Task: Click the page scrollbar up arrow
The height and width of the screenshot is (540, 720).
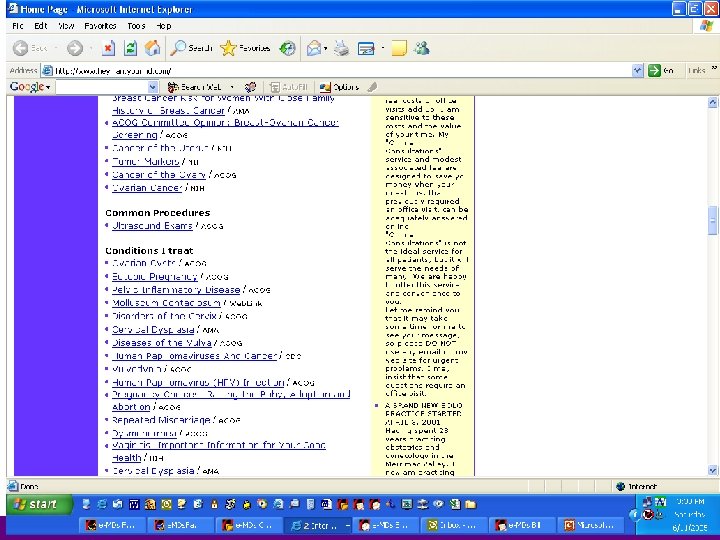Action: click(712, 102)
